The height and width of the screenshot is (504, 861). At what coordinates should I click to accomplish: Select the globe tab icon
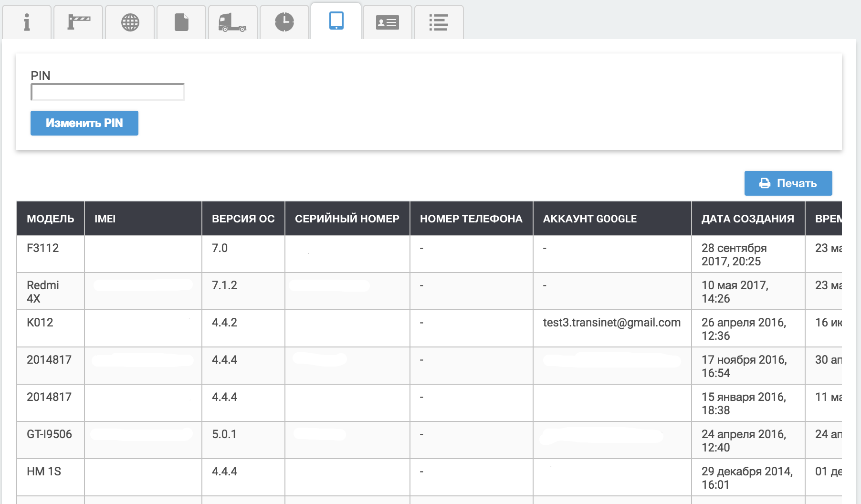point(130,22)
